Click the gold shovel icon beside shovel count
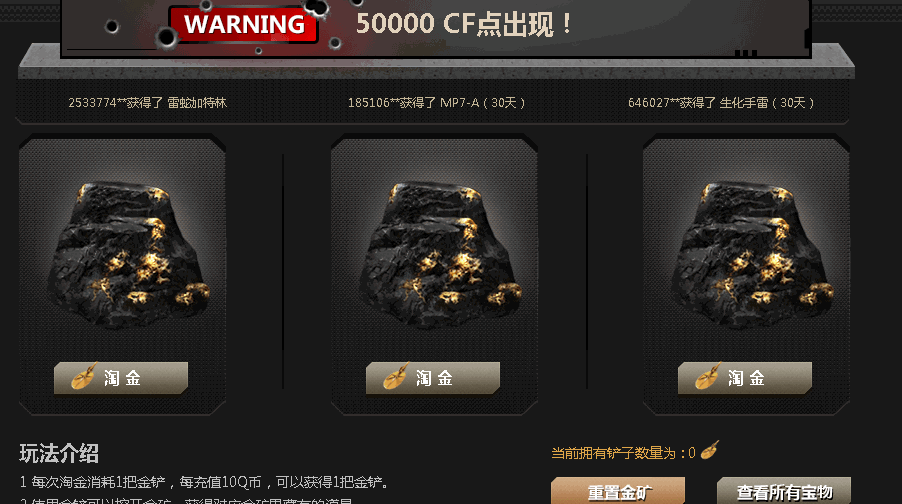The width and height of the screenshot is (902, 504). coord(710,450)
